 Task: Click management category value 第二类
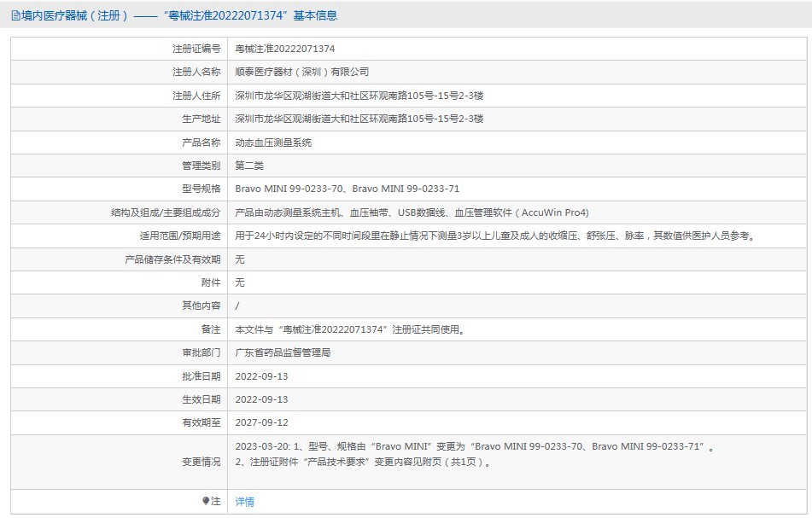coord(249,166)
